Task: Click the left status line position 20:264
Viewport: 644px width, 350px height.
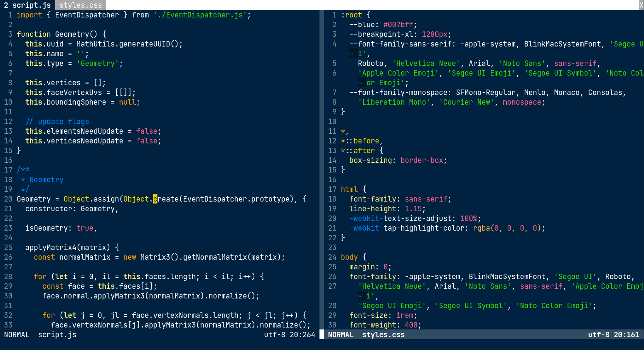Action: [x=302, y=334]
